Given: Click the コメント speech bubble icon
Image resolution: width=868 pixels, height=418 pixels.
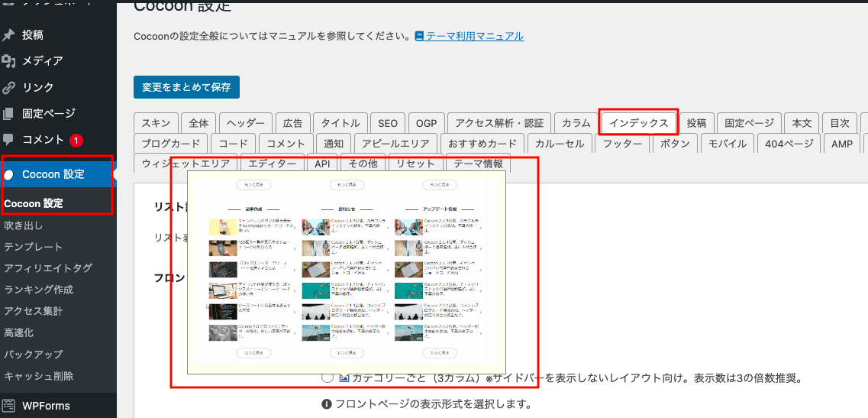Looking at the screenshot, I should click(x=8, y=140).
